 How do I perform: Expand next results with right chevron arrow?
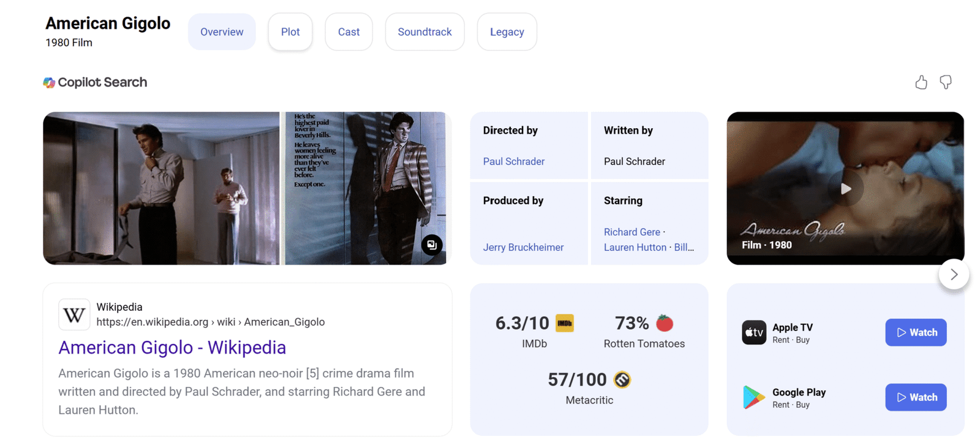pos(954,275)
